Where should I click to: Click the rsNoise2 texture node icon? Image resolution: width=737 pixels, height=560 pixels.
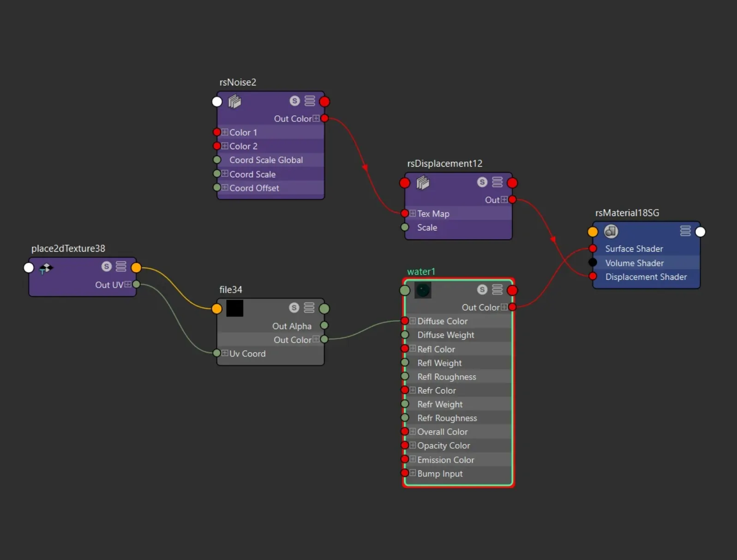[234, 101]
